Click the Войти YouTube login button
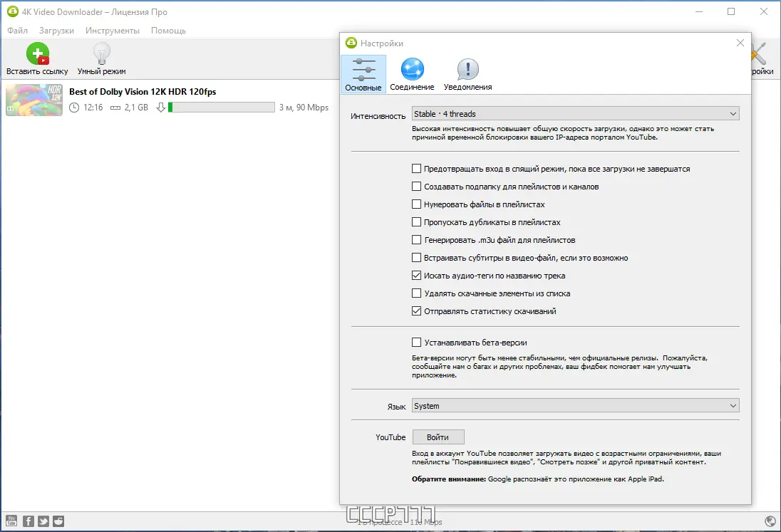 (438, 437)
